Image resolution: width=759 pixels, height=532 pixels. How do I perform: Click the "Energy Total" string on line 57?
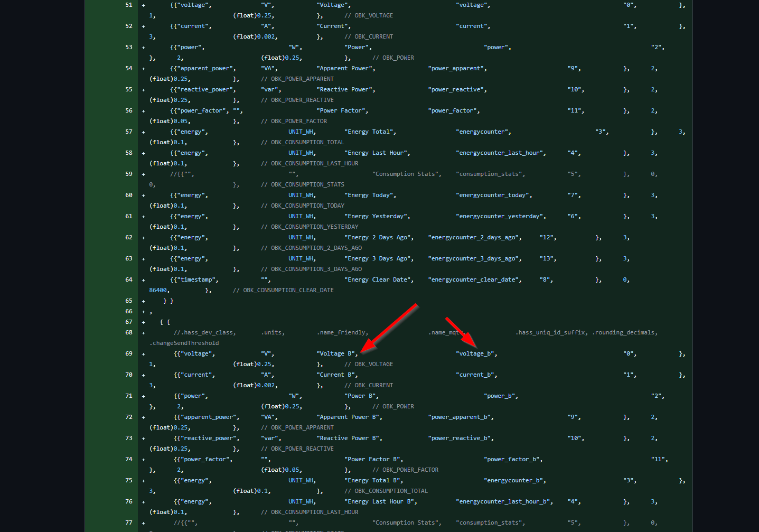369,132
